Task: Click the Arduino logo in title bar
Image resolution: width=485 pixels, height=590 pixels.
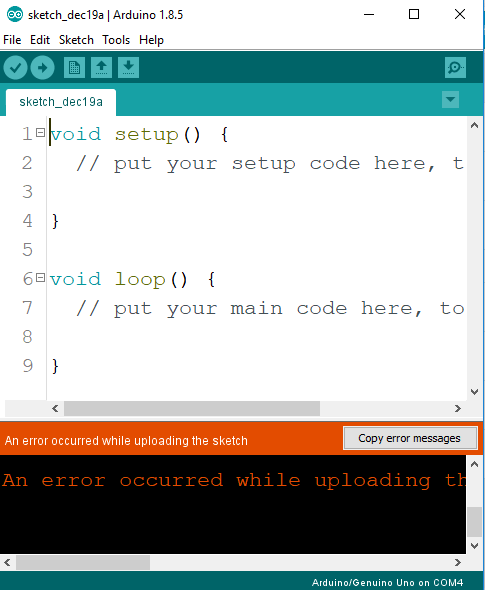Action: click(x=15, y=15)
